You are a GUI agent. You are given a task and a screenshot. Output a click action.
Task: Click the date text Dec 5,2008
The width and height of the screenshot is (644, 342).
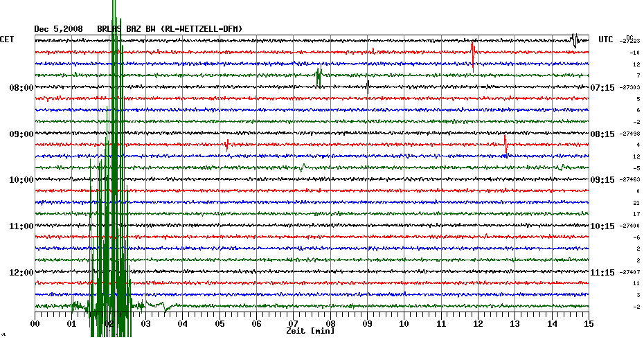coord(59,29)
